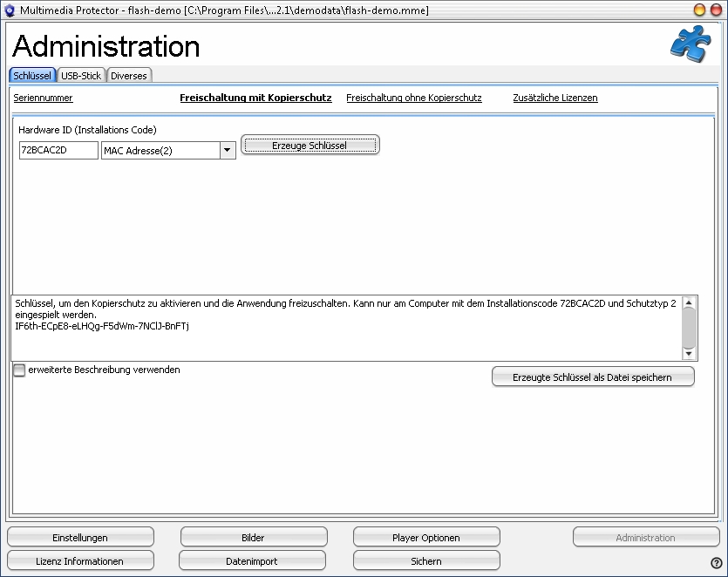Screen dimensions: 728x577
Task: Open the Einstellungen page
Action: (x=80, y=538)
